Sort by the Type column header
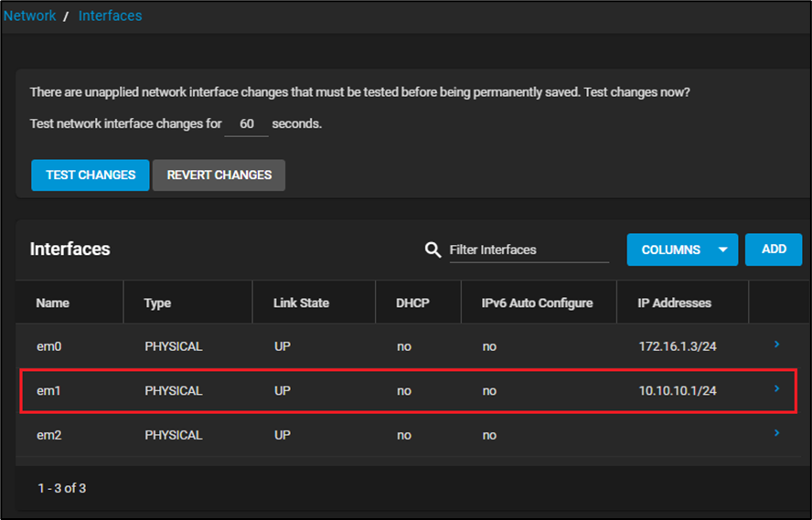Viewport: 812px width, 520px height. pos(157,302)
